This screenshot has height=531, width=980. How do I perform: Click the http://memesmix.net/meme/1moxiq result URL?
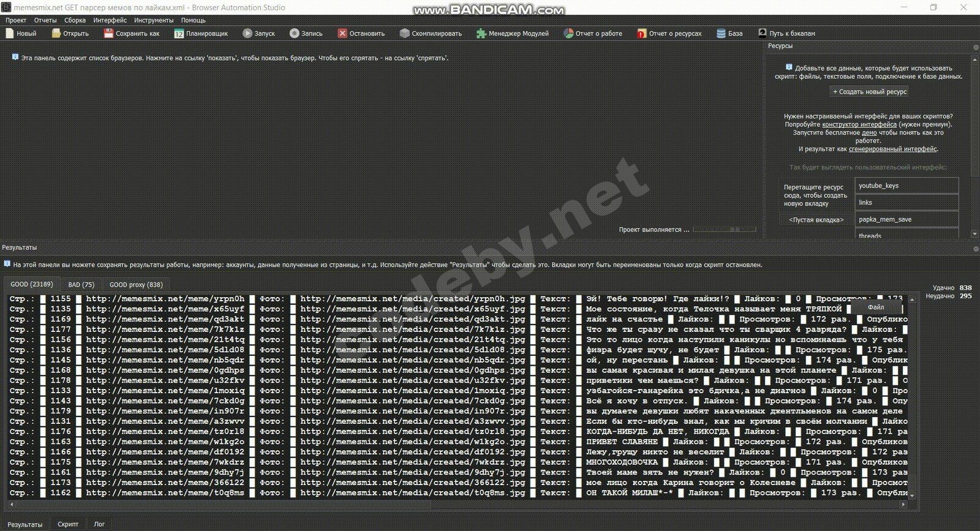[165, 391]
